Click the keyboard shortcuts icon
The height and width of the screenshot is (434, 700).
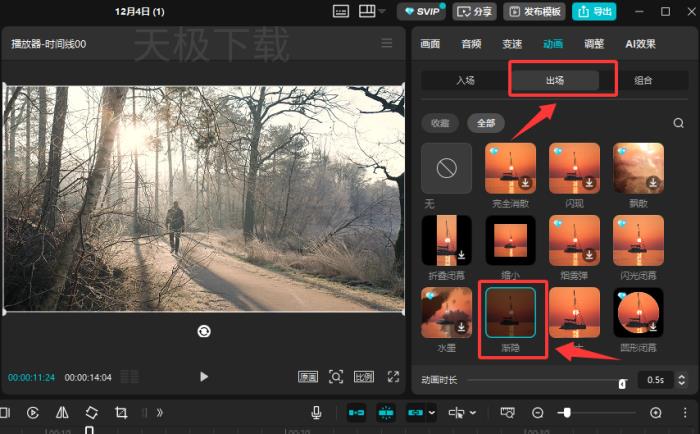pos(340,11)
